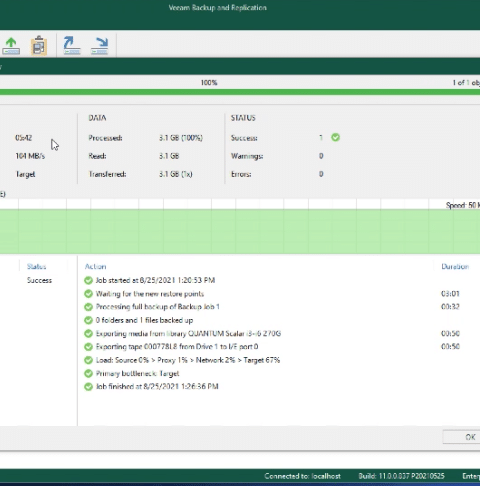Click the '05:42' duration in summary
Viewport: 480px width, 486px height.
23,138
